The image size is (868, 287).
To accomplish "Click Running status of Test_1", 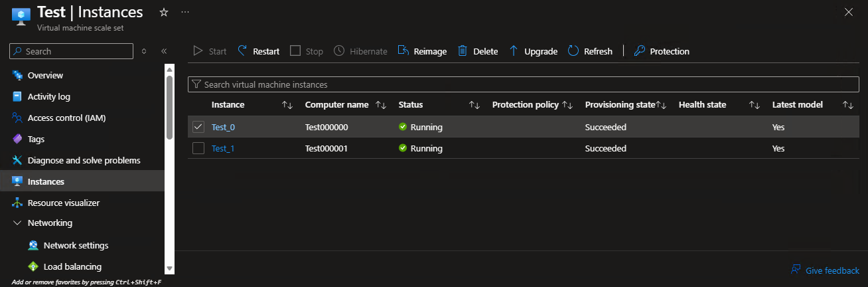I will coord(421,148).
